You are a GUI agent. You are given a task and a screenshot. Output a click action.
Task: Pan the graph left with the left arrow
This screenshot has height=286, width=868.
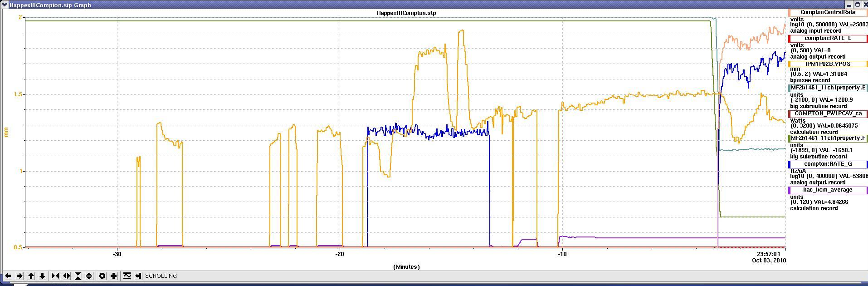pos(8,276)
